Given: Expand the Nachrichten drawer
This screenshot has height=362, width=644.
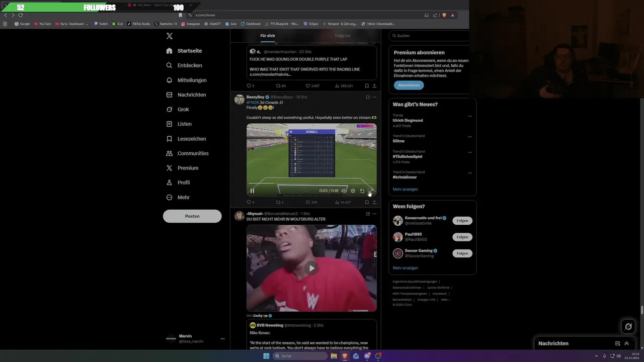Looking at the screenshot, I should coord(626,343).
